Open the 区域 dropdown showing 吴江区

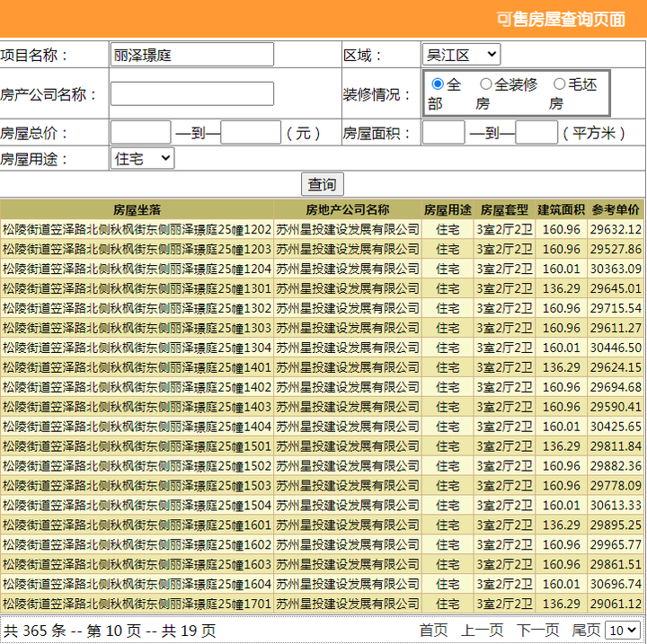(461, 55)
